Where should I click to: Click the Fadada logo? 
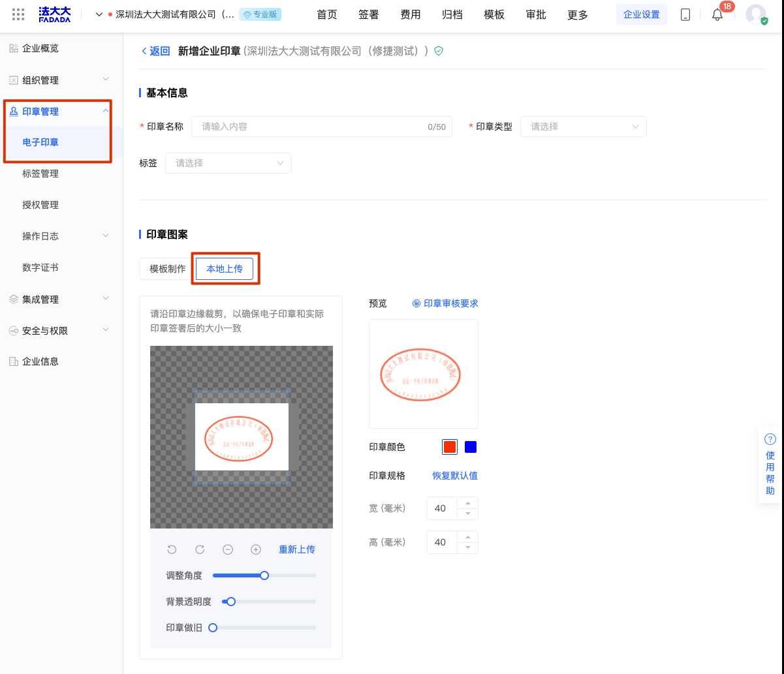pos(54,14)
